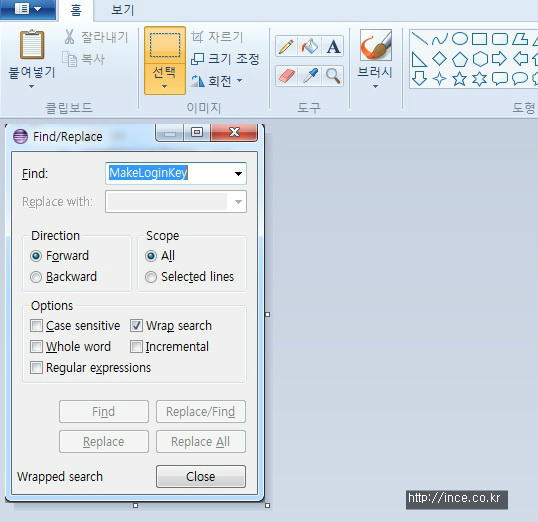This screenshot has width=538, height=522.
Task: Choose the Six-point star shape
Action: pos(479,79)
